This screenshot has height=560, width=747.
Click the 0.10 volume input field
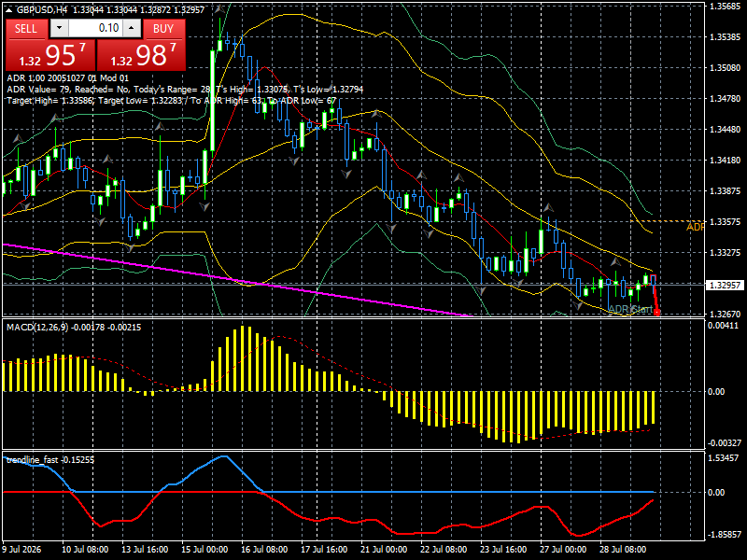pos(95,28)
